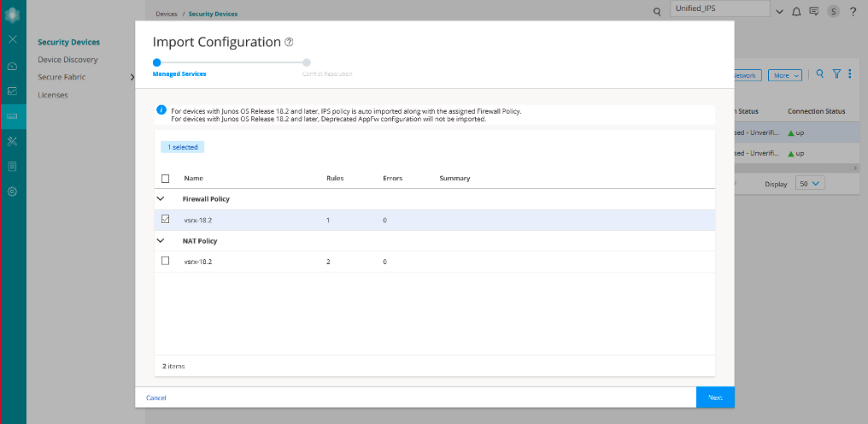Toggle the select-all checkbox in the table header
Viewport: 868px width, 424px height.
coord(165,179)
